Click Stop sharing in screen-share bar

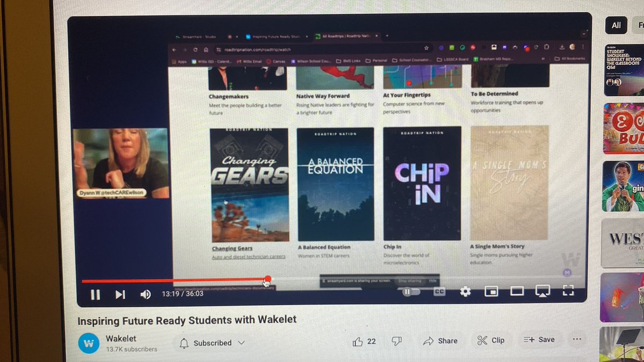pyautogui.click(x=409, y=280)
